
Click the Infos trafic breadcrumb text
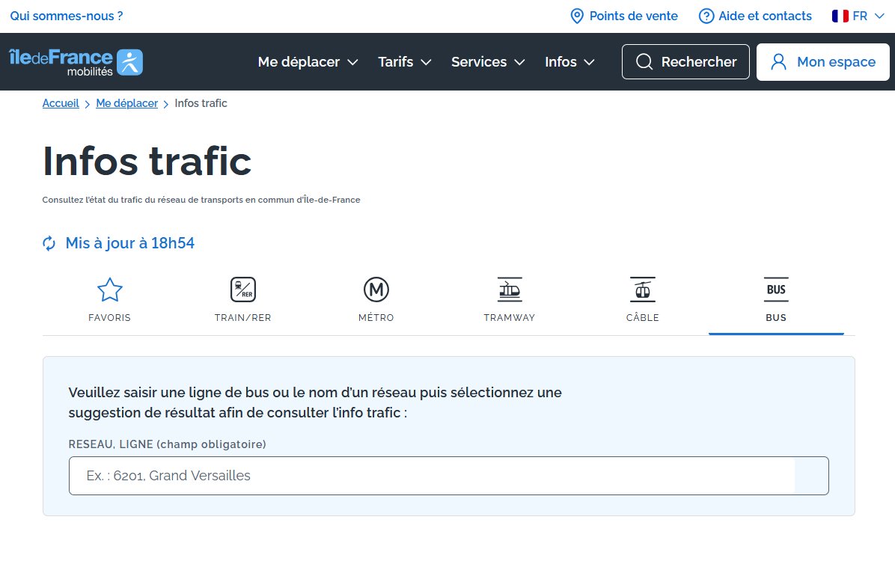[x=201, y=103]
